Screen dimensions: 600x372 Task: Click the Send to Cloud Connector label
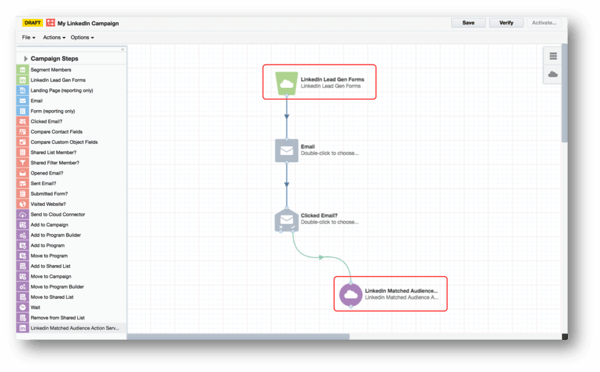[58, 214]
